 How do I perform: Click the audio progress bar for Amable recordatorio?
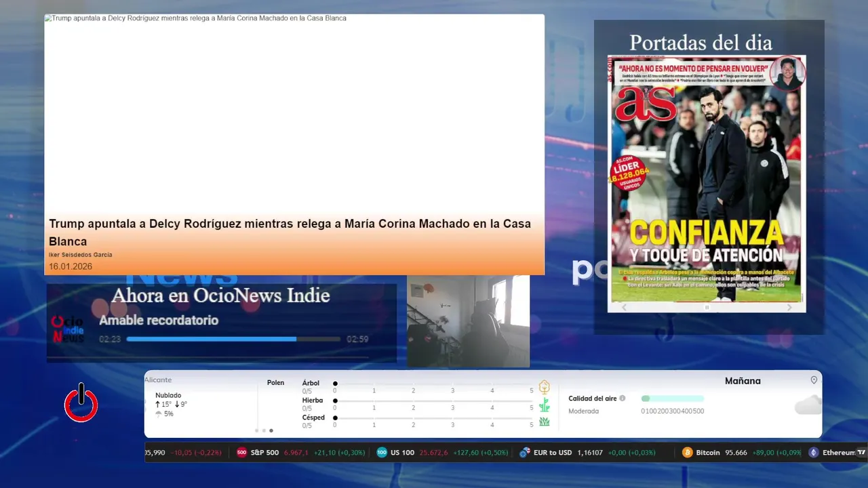pyautogui.click(x=233, y=339)
